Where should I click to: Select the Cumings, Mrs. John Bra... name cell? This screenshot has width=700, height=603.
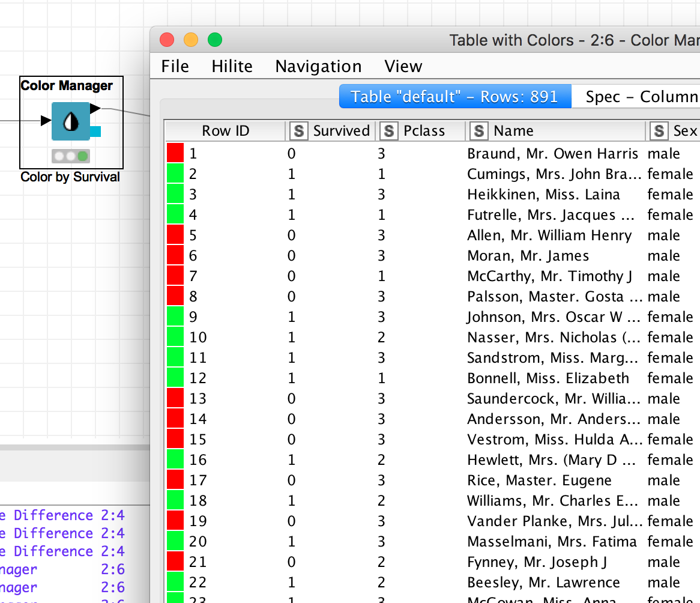point(554,174)
